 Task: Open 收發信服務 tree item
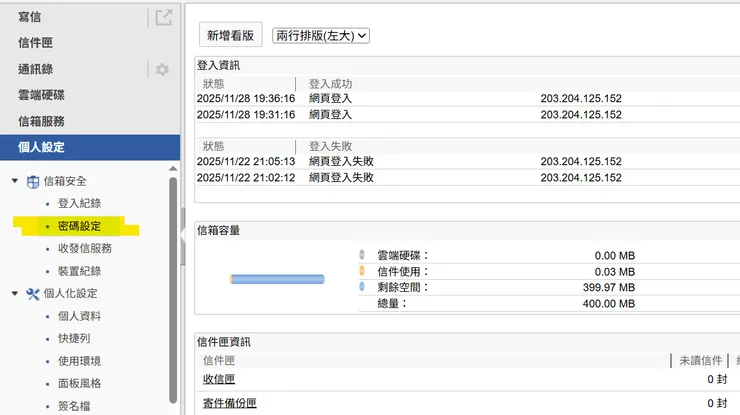pyautogui.click(x=85, y=248)
